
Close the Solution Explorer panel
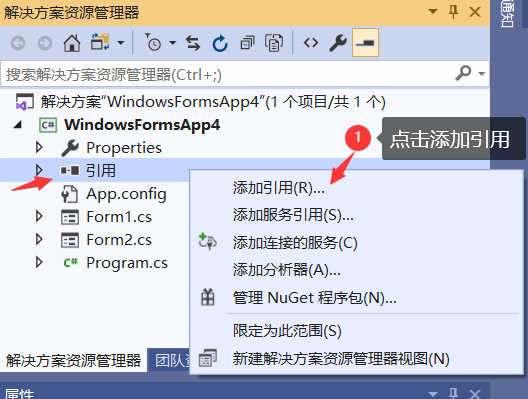475,12
